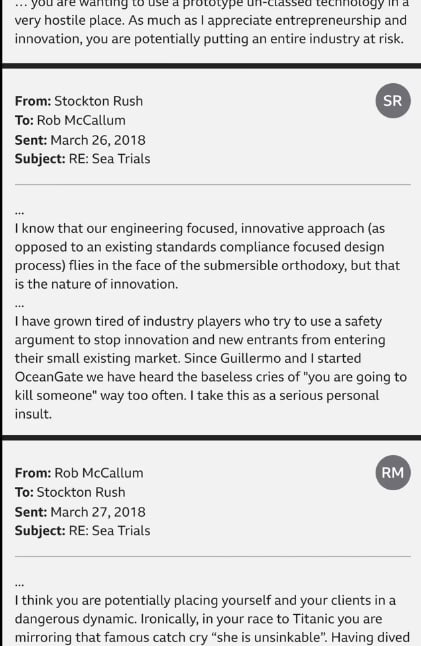421x646 pixels.
Task: Click recipient Rob McCallum in first email
Action: (81, 120)
